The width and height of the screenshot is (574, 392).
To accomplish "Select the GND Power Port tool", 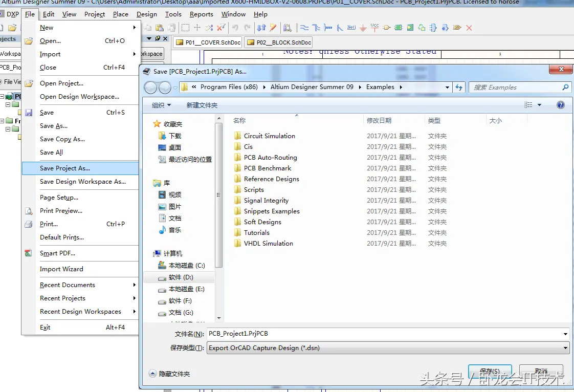I will click(363, 28).
